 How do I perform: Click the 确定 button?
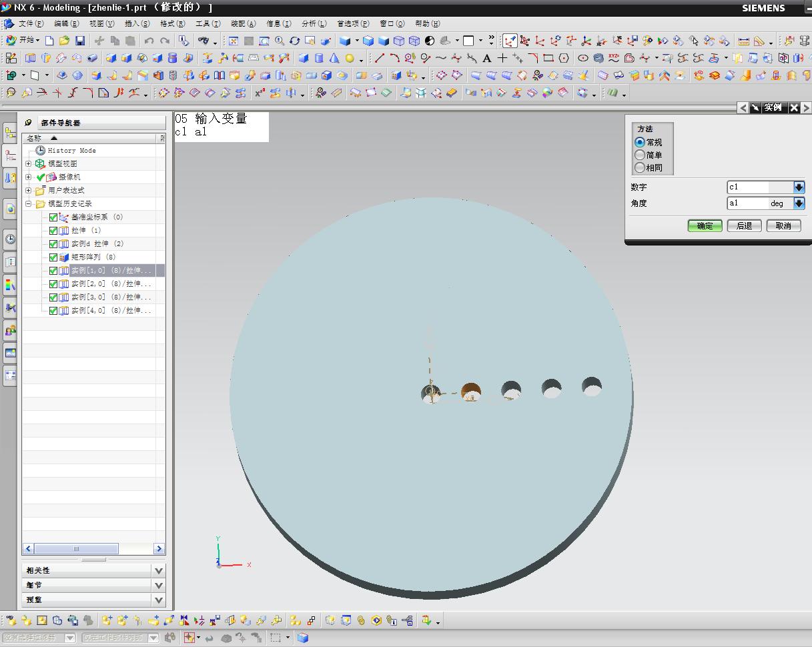tap(705, 226)
